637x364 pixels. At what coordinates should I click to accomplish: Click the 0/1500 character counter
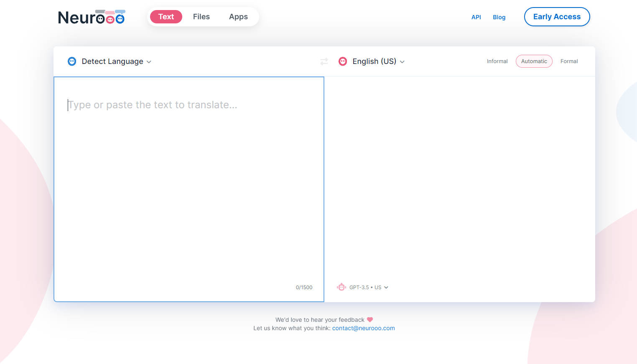pyautogui.click(x=304, y=288)
